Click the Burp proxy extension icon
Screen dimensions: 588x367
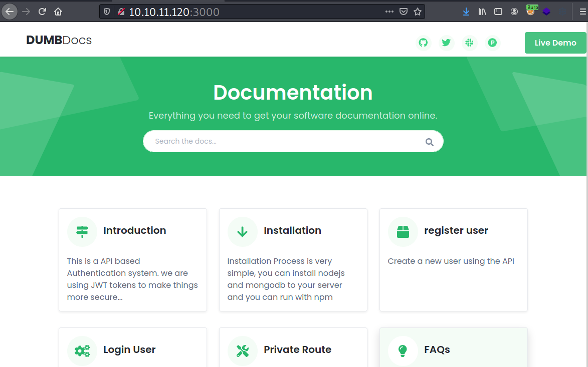[x=531, y=11]
